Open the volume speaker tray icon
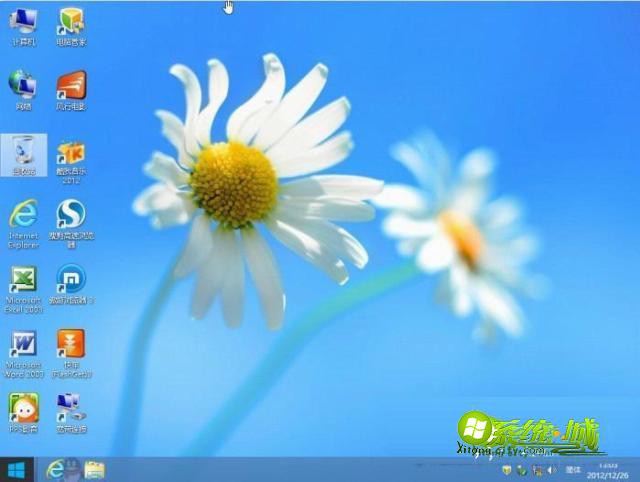 pos(552,471)
